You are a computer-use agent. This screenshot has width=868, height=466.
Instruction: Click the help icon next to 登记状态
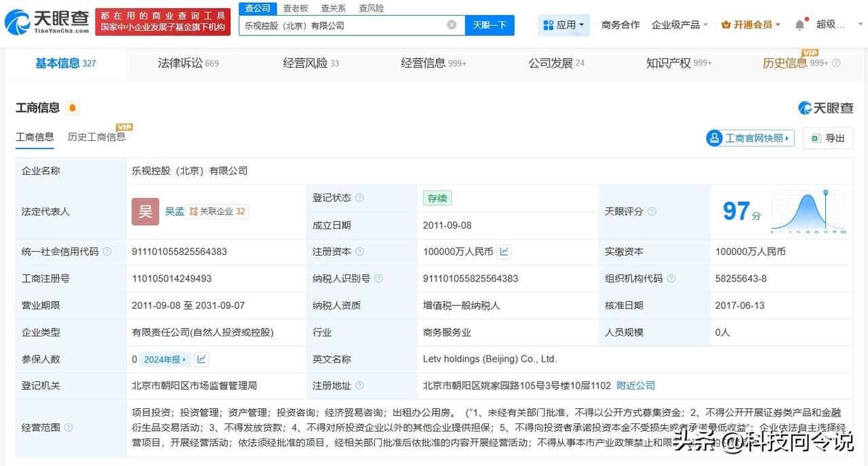tap(359, 197)
